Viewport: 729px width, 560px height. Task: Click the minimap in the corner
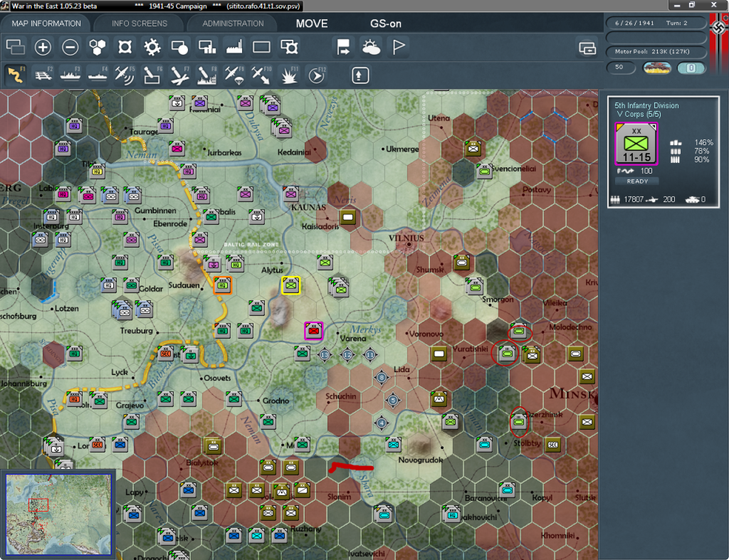point(58,514)
